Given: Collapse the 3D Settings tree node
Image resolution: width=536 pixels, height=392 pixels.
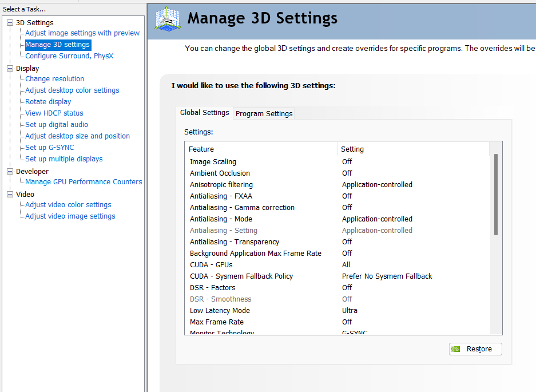Looking at the screenshot, I should [10, 23].
